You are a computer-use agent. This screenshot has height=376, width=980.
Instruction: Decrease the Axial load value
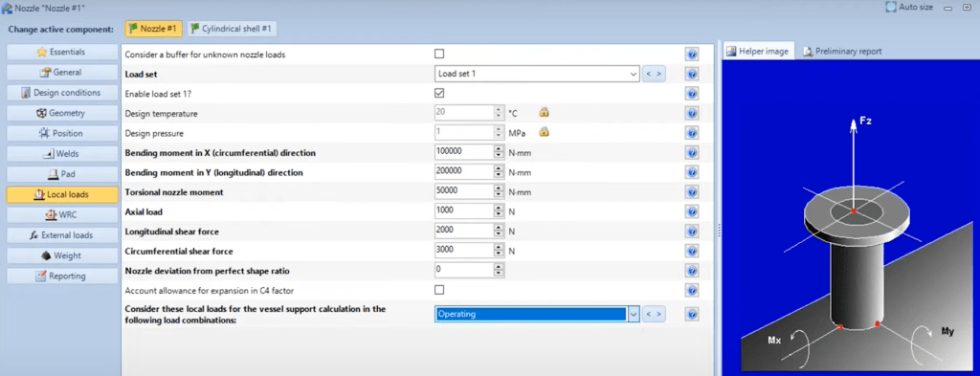[x=499, y=215]
